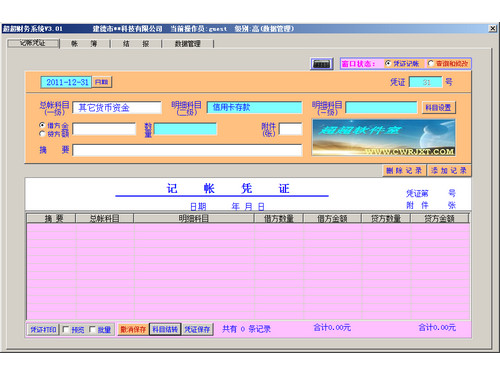Click the 添加记录 button
The height and width of the screenshot is (375, 500).
(449, 171)
